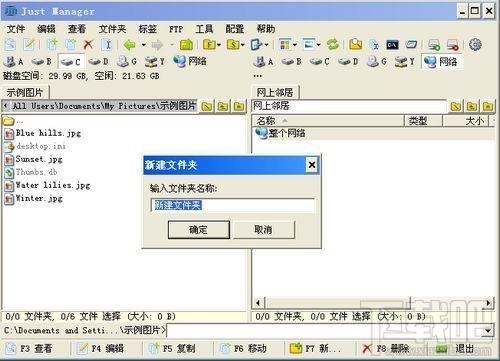Open the 文件 menu
The width and height of the screenshot is (500, 361).
tap(16, 29)
